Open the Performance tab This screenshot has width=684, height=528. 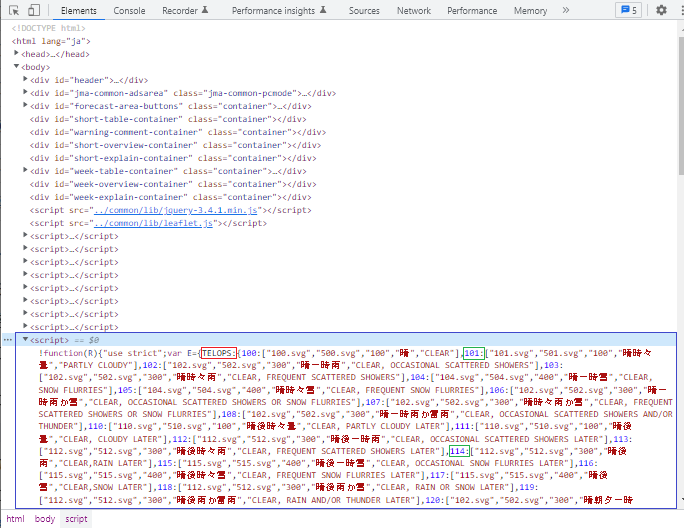click(472, 10)
